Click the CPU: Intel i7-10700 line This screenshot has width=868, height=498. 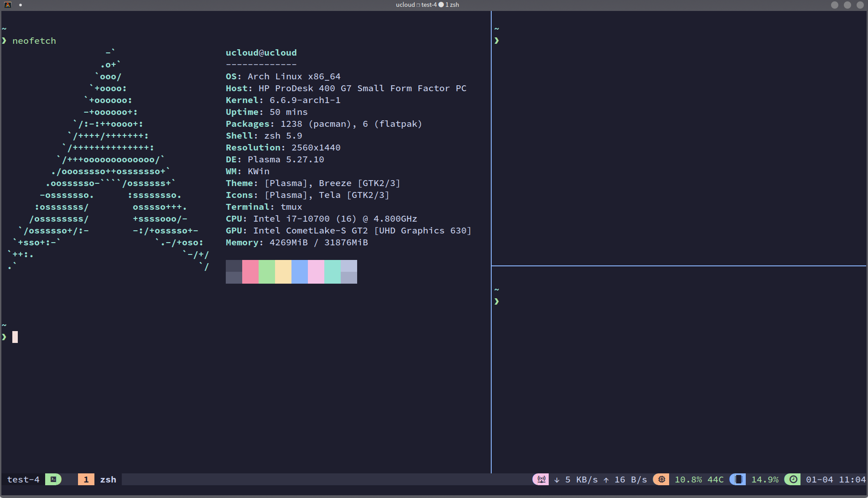322,218
